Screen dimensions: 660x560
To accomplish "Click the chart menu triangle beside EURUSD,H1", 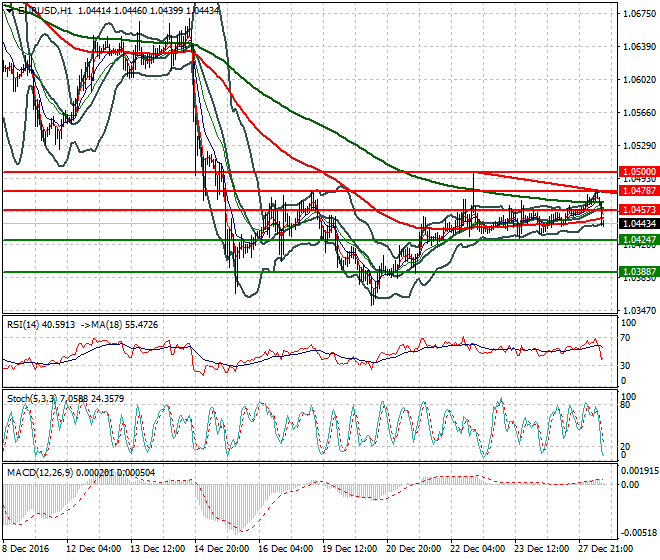I will coord(9,11).
